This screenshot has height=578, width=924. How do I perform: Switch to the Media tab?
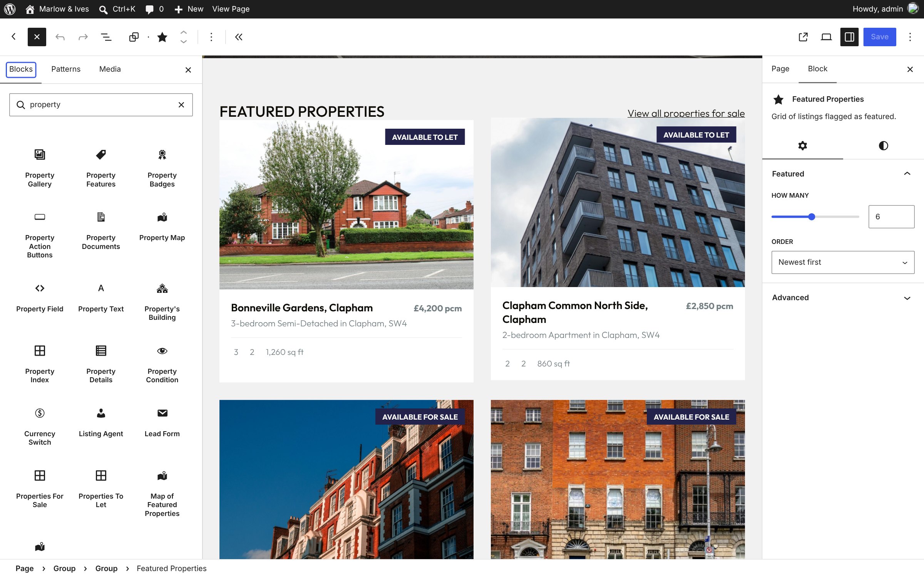(110, 69)
